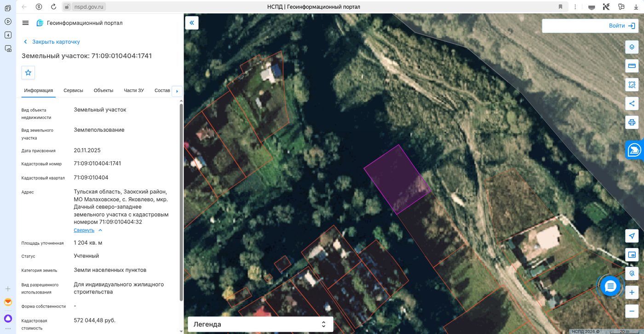Open the hamburger menu of the portal
The height and width of the screenshot is (334, 644).
pyautogui.click(x=25, y=23)
